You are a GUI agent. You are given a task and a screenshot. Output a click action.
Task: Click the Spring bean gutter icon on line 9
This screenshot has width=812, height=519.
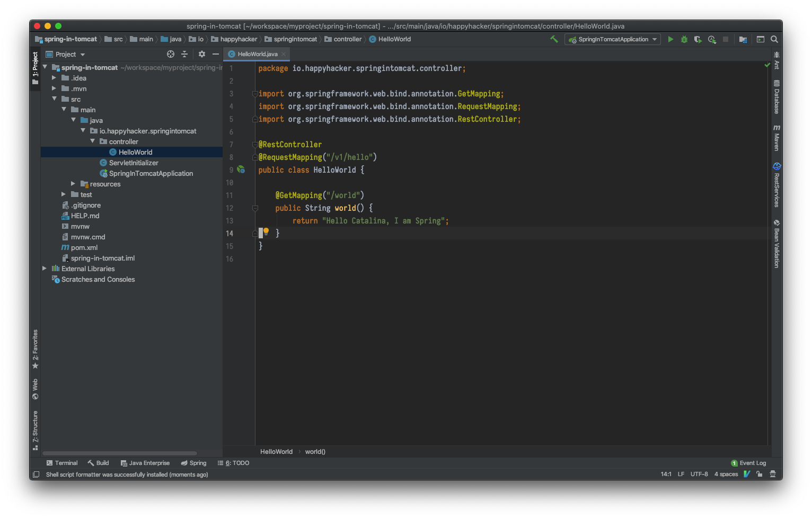241,169
